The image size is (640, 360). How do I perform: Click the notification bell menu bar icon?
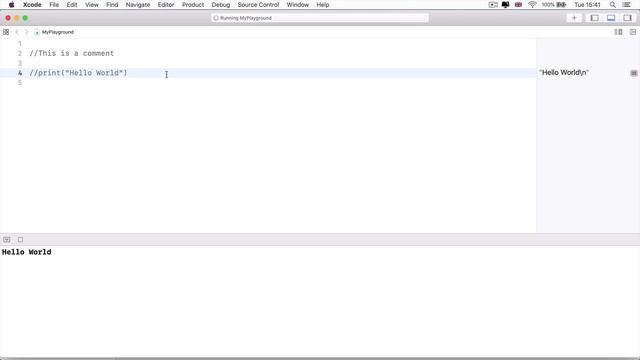pos(505,5)
